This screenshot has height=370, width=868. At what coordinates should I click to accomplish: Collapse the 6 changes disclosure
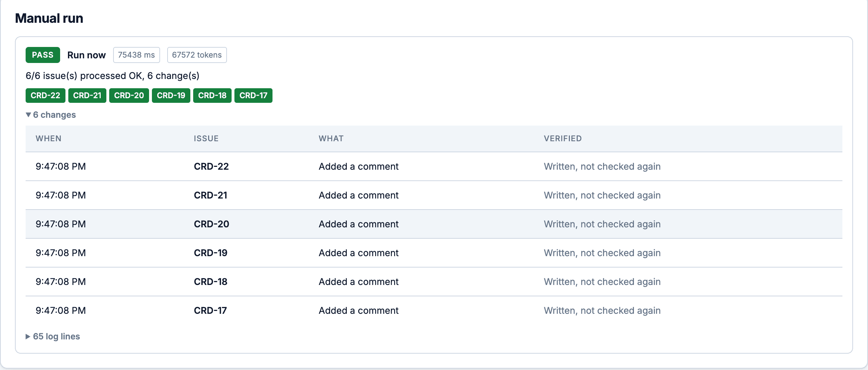(x=51, y=115)
